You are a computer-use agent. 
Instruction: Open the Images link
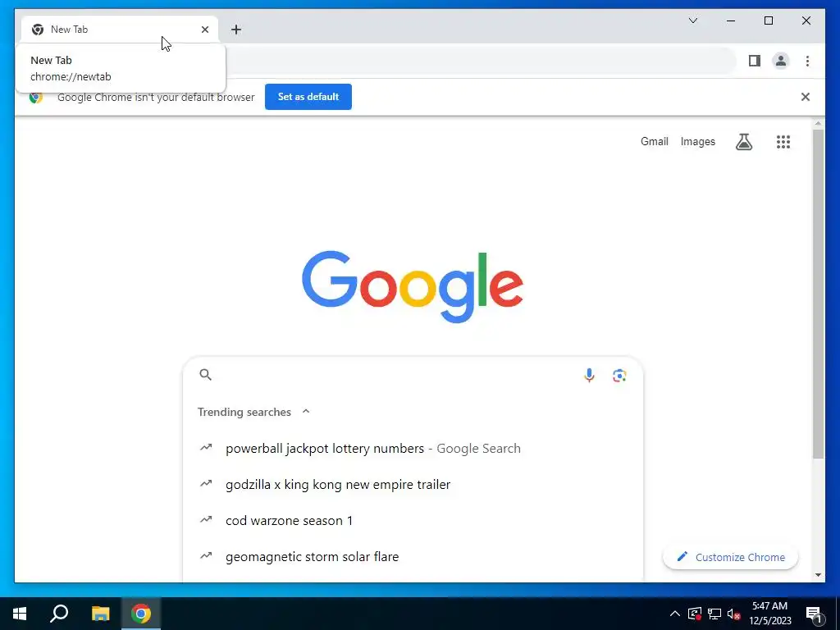tap(697, 141)
